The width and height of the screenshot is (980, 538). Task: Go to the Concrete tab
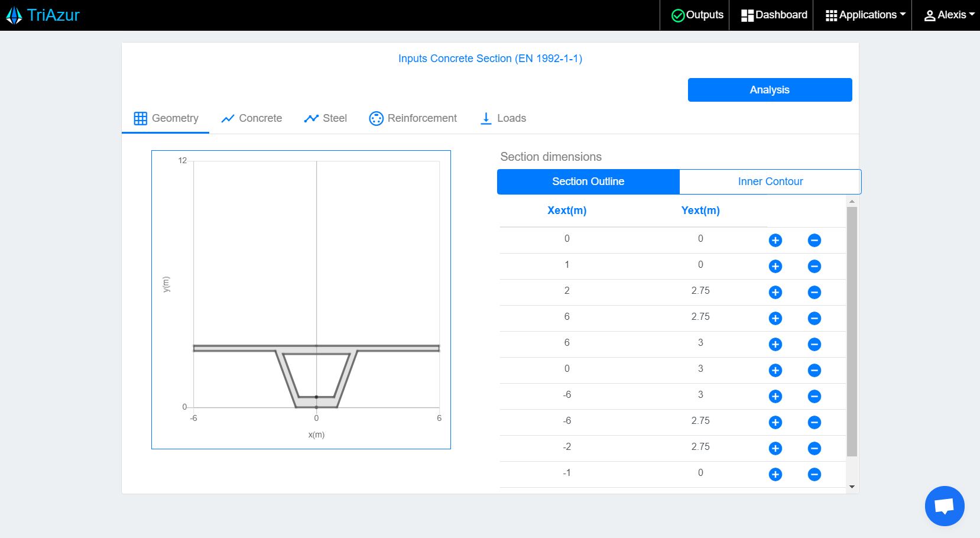click(x=251, y=118)
